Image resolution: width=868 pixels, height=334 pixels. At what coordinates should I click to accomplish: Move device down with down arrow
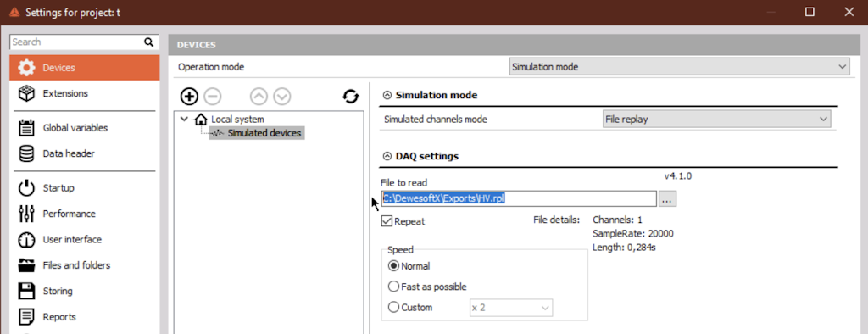coord(281,97)
